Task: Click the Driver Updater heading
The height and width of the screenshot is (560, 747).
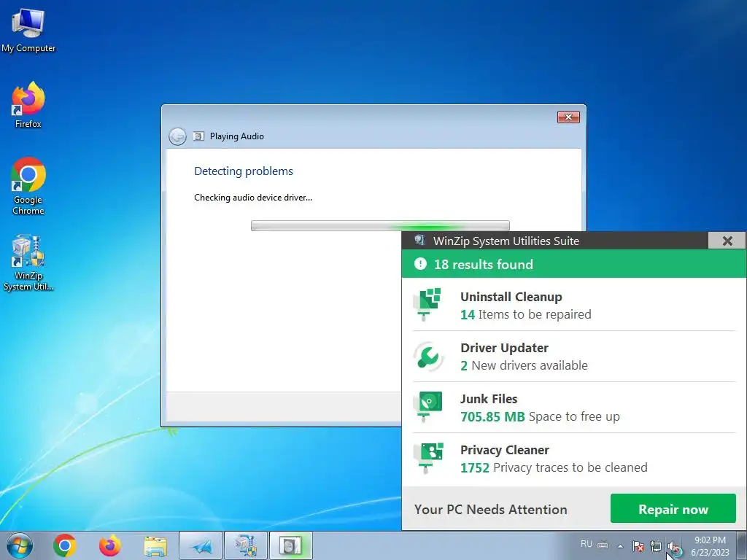Action: tap(505, 348)
